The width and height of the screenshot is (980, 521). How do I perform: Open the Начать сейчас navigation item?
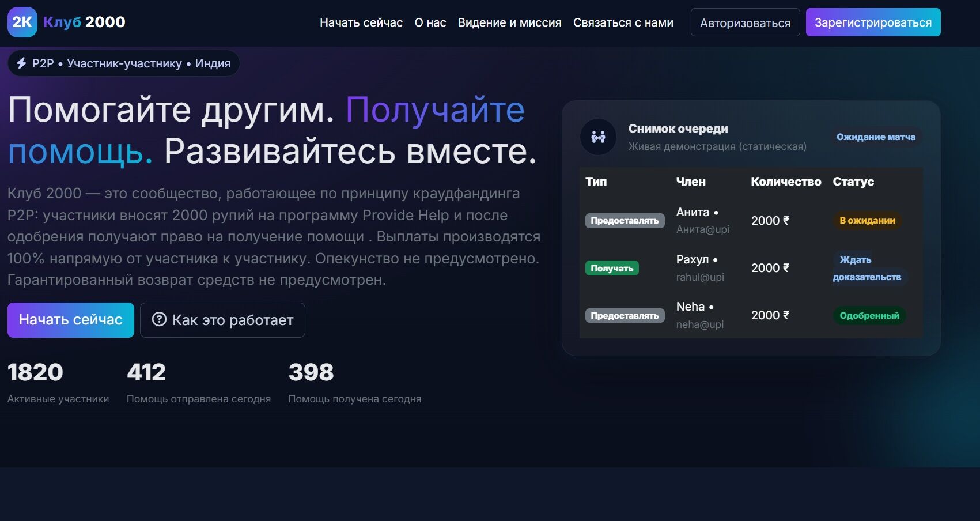click(361, 22)
